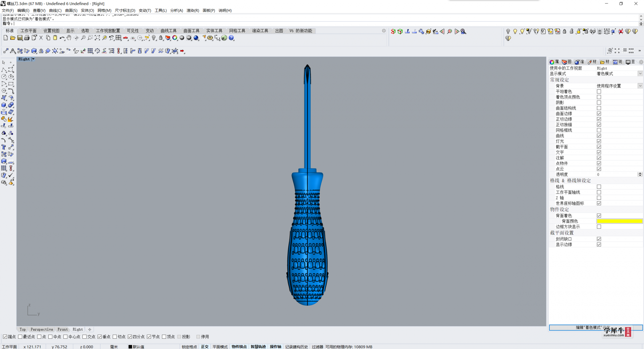Click the padlock Lock objects icon
Viewport: 644px width, 349px height.
[x=161, y=38]
